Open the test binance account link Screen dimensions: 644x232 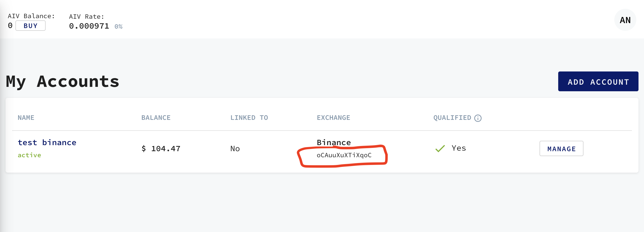[47, 142]
